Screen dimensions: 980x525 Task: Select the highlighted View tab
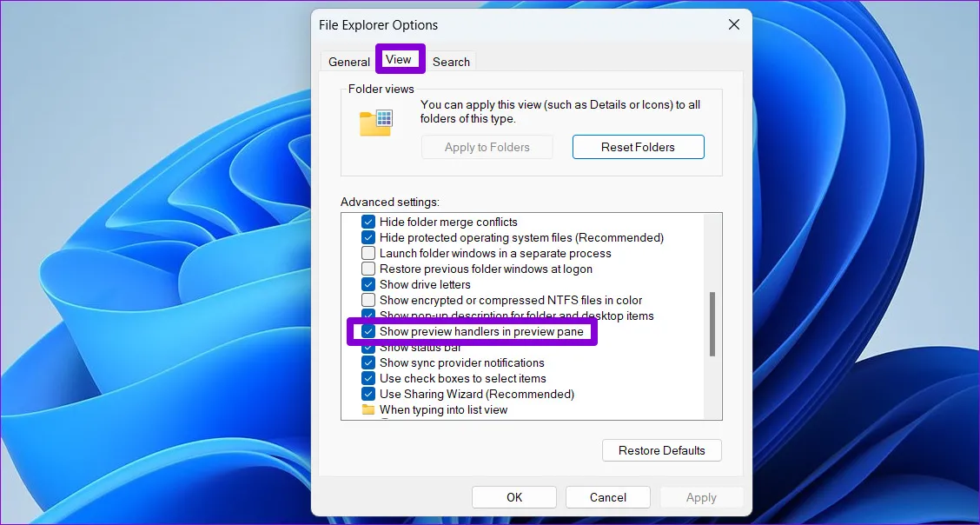[x=400, y=59]
